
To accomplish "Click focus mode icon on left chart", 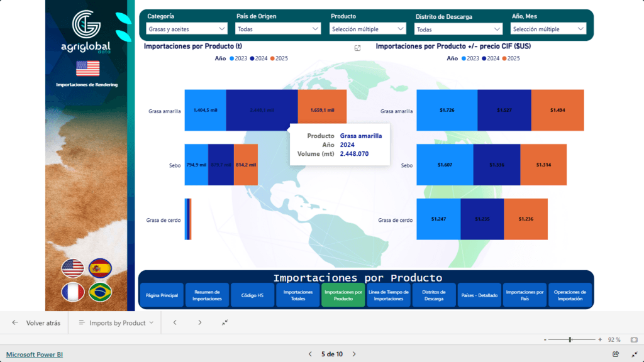I will [357, 48].
